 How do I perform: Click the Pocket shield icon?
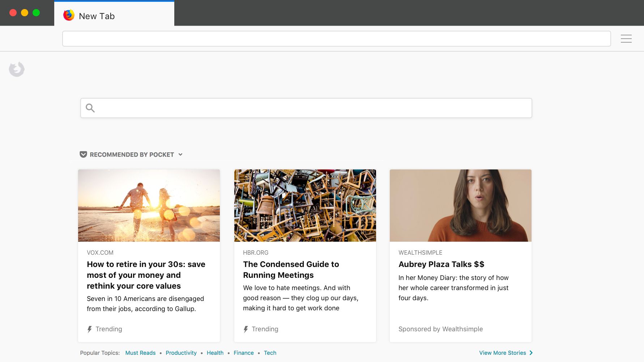(83, 155)
